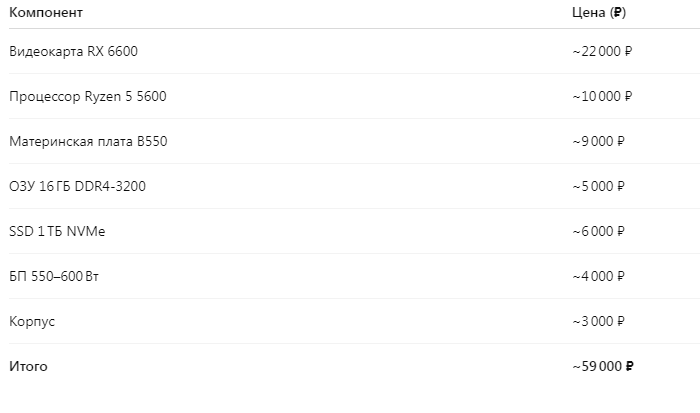Click the ~4 000 ₽ price
The height and width of the screenshot is (413, 700).
[x=598, y=276]
